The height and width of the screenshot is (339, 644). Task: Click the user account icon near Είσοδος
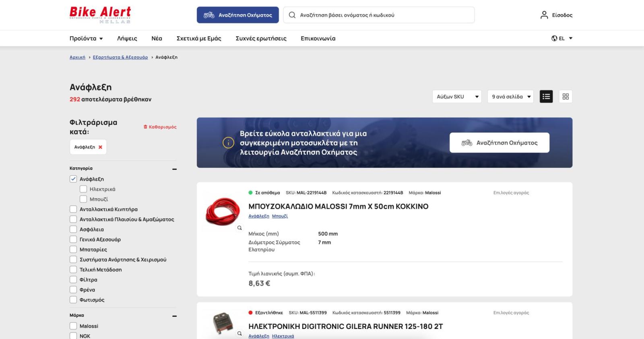coord(544,15)
